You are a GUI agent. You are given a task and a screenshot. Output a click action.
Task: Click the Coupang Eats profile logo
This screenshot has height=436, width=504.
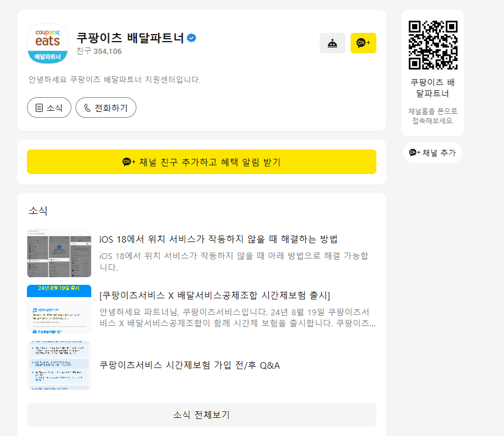pyautogui.click(x=47, y=43)
